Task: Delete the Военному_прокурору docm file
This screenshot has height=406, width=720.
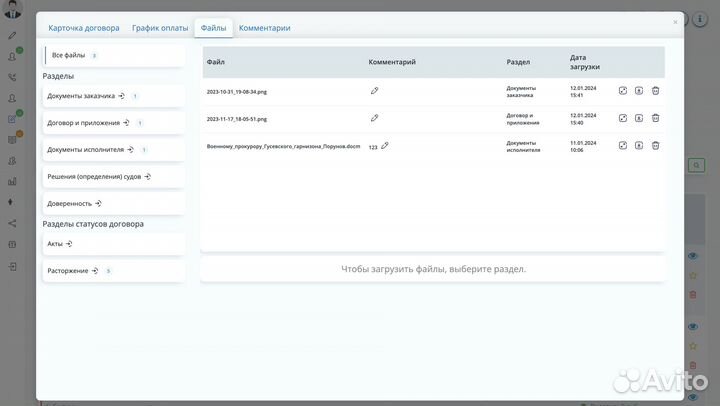Action: [655, 145]
